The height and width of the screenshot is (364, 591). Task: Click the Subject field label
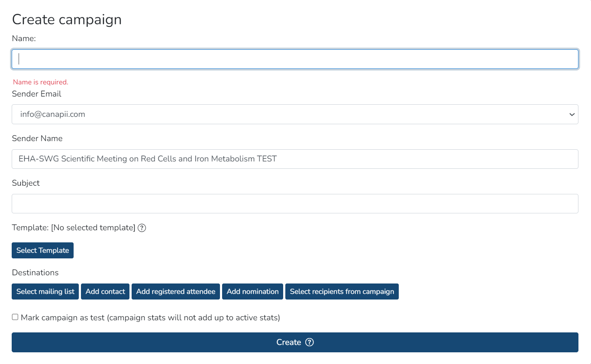[26, 183]
